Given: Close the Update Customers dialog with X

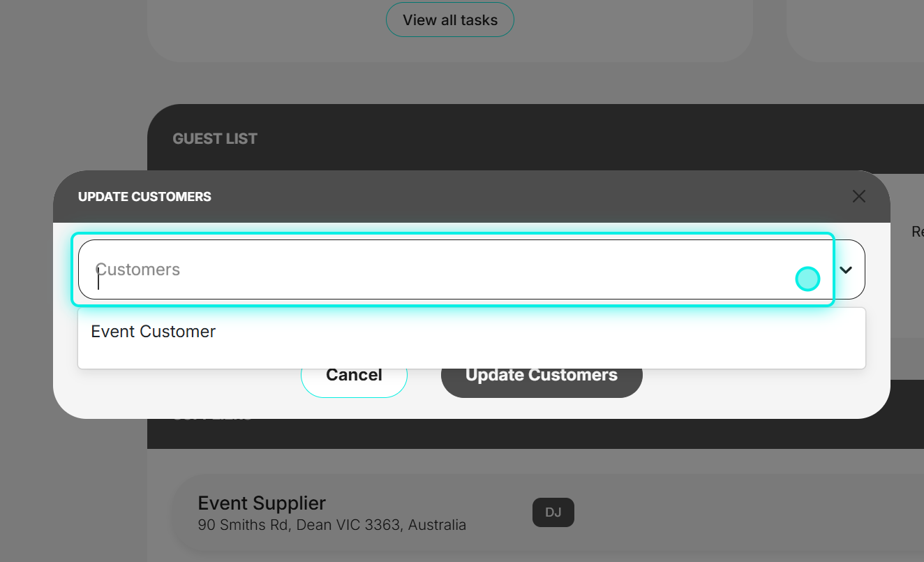Looking at the screenshot, I should (859, 196).
